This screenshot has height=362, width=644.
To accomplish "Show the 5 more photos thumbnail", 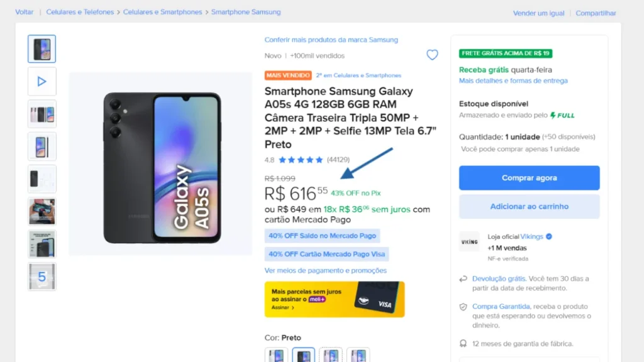I will 42,277.
